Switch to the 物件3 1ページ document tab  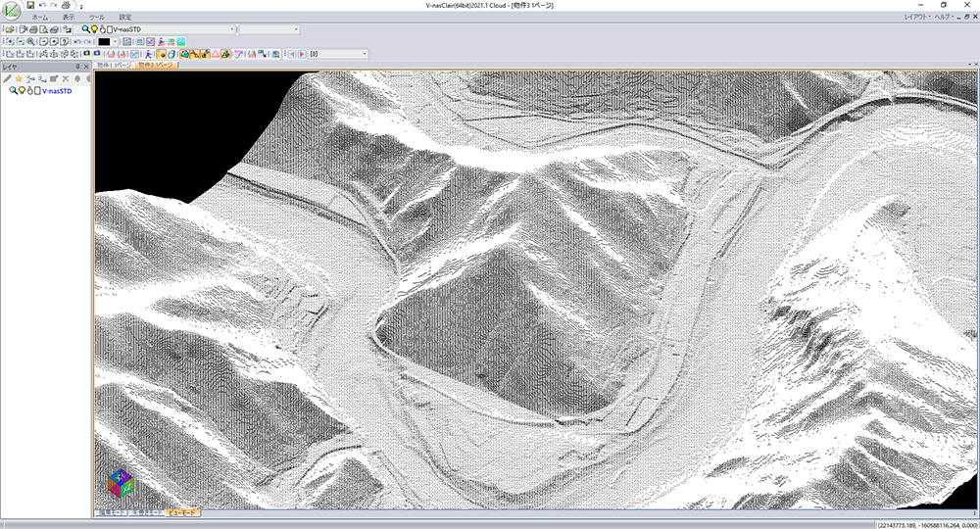pyautogui.click(x=156, y=65)
